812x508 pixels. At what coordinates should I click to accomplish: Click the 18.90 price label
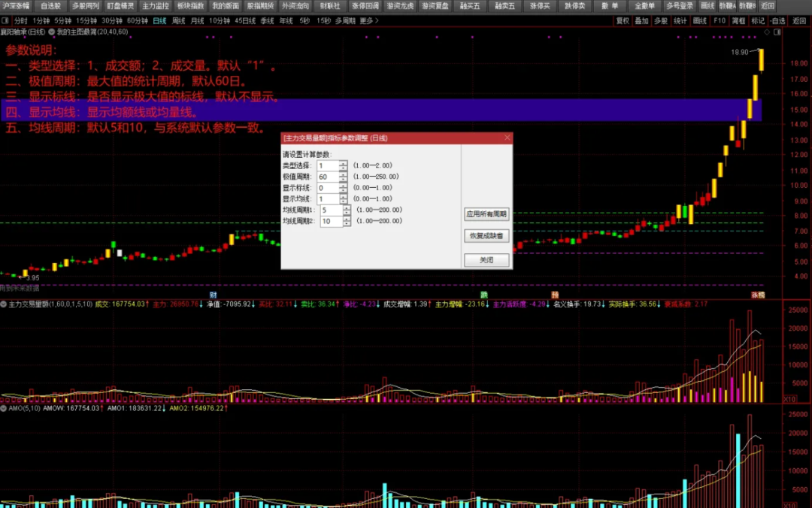coord(740,53)
